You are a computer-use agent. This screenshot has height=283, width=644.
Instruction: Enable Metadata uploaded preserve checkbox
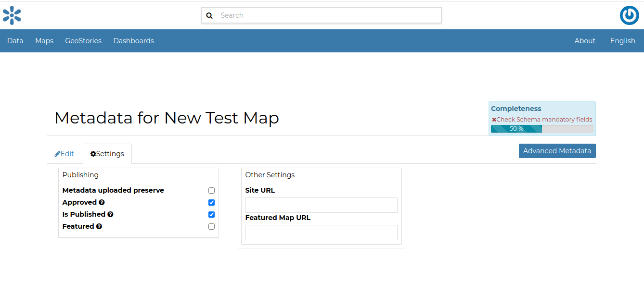click(211, 191)
